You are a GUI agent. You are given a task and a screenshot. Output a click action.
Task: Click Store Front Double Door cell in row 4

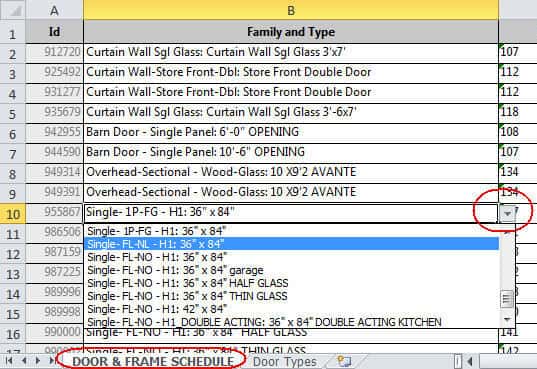(291, 92)
